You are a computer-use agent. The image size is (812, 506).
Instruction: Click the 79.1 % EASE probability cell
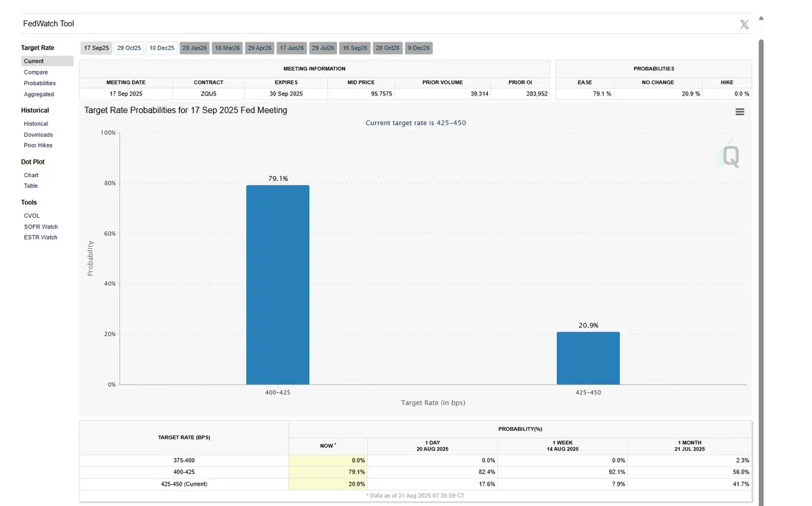(585, 93)
